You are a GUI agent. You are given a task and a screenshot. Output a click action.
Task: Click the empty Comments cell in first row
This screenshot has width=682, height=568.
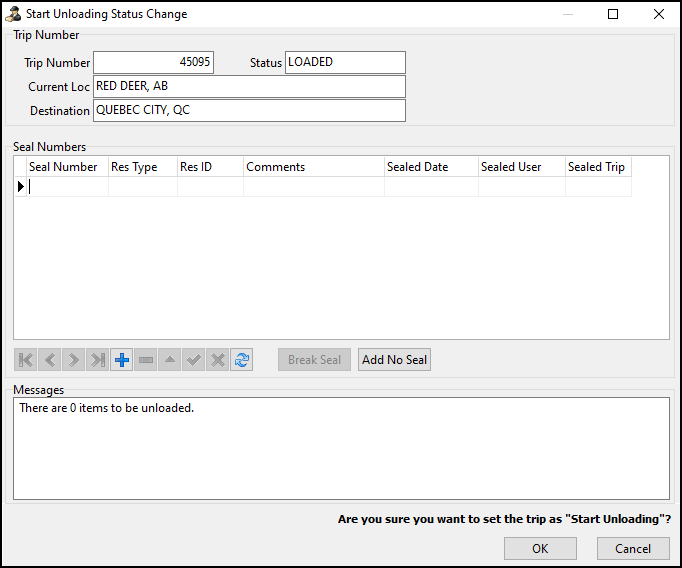click(x=314, y=187)
